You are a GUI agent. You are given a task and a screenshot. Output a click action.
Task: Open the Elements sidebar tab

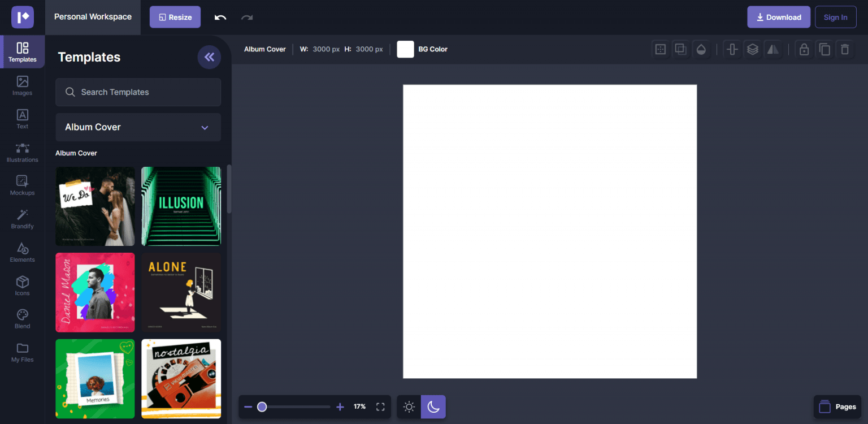click(23, 253)
